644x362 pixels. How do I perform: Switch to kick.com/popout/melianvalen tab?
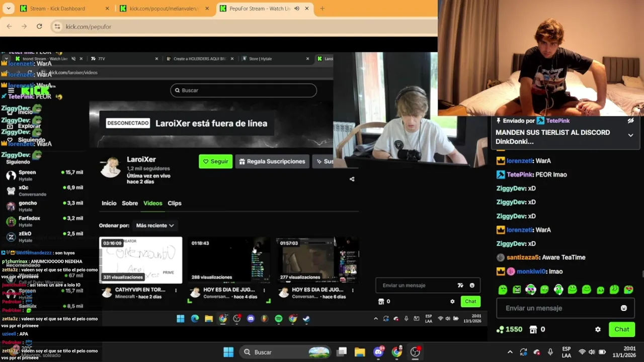[164, 9]
